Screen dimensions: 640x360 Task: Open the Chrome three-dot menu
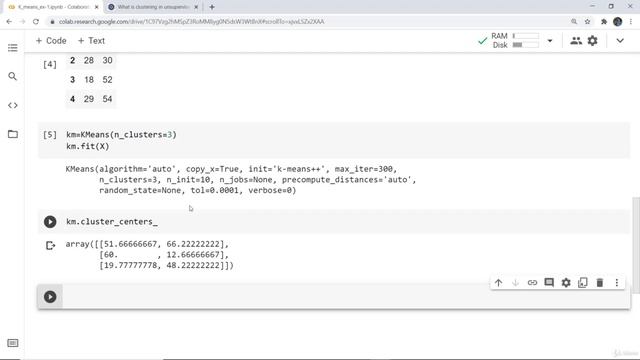(631, 22)
